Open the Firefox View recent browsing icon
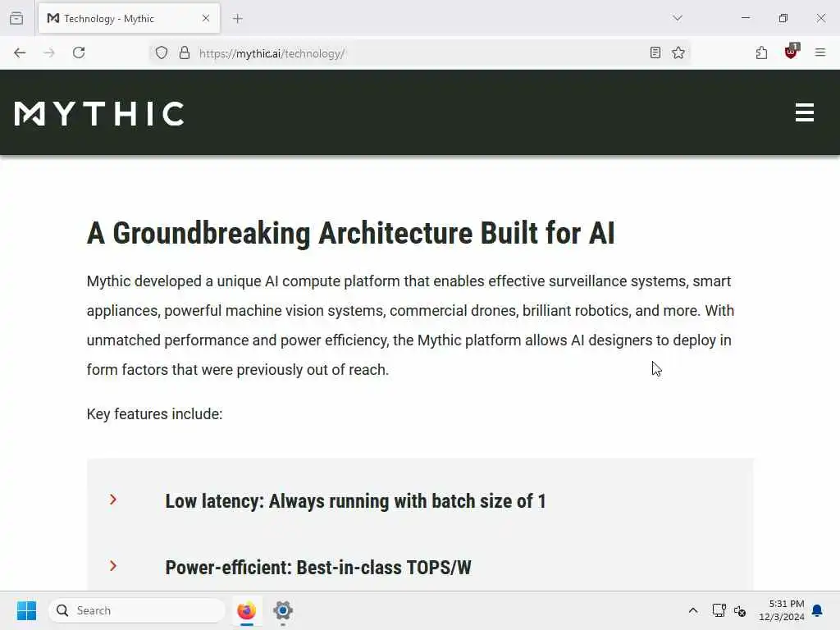This screenshot has height=630, width=840. [16, 18]
